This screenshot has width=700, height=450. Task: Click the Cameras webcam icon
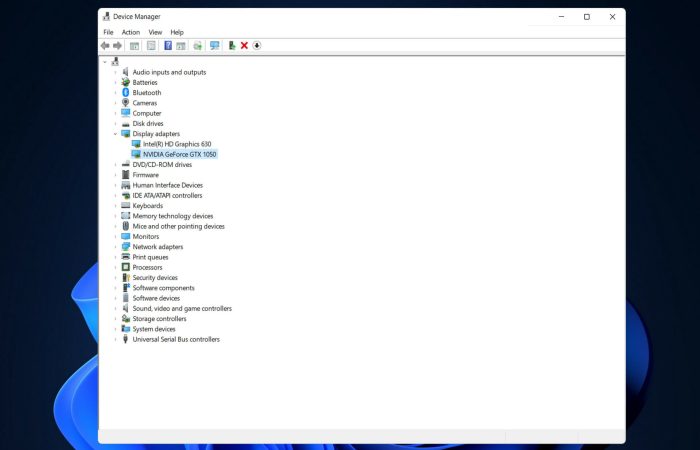point(125,103)
